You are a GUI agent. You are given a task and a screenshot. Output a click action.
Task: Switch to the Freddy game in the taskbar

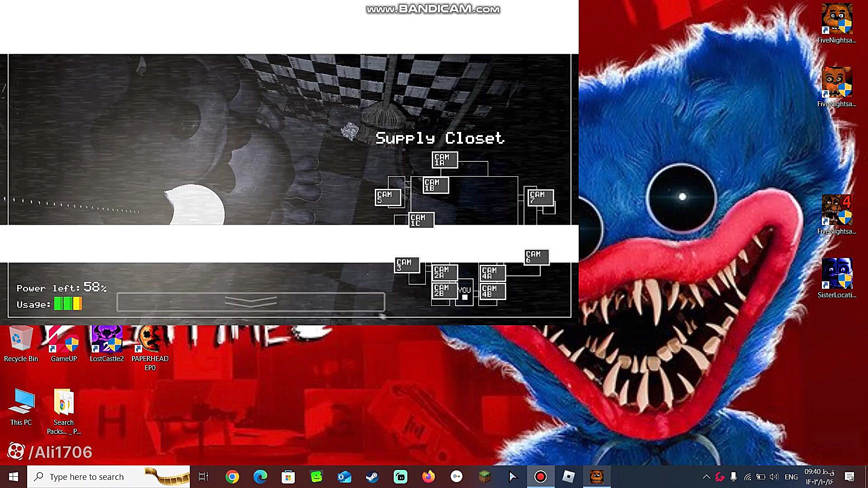point(597,477)
